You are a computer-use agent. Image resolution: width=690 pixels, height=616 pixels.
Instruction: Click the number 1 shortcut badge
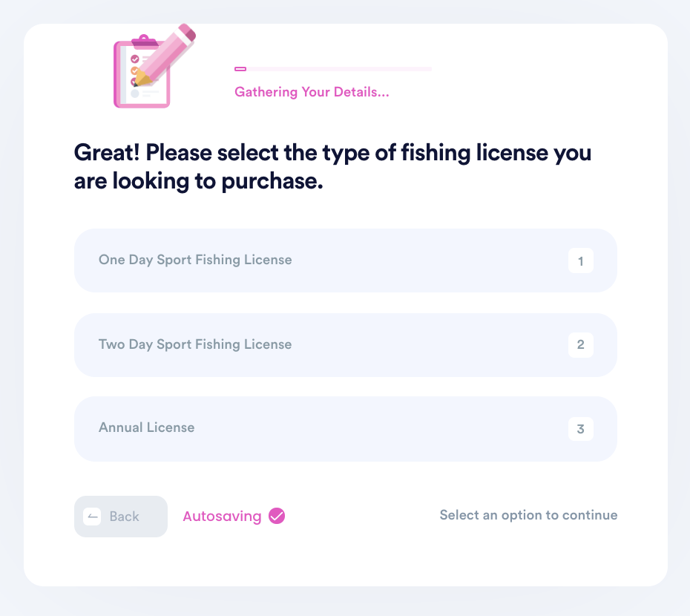pyautogui.click(x=580, y=261)
